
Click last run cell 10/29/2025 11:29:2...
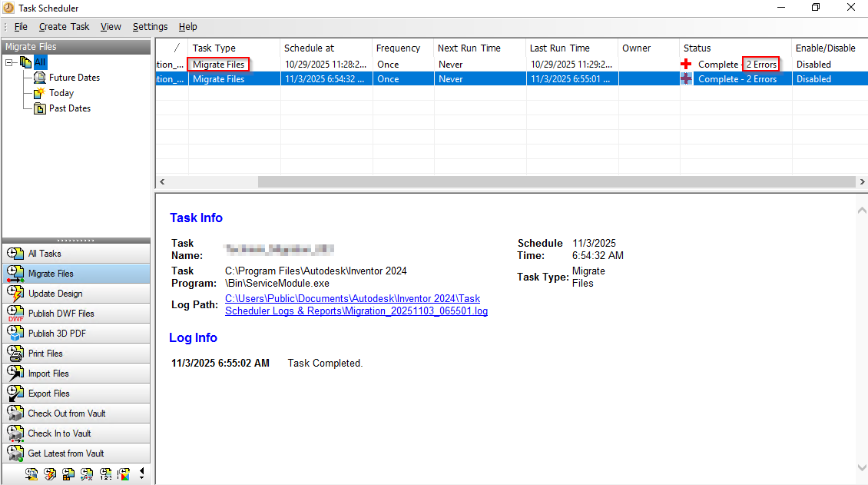571,65
